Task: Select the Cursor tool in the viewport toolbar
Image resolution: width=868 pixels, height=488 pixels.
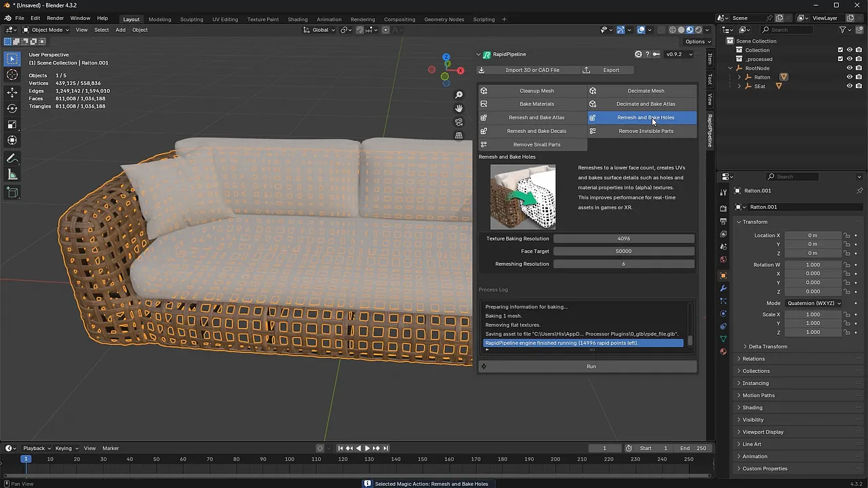Action: [12, 75]
